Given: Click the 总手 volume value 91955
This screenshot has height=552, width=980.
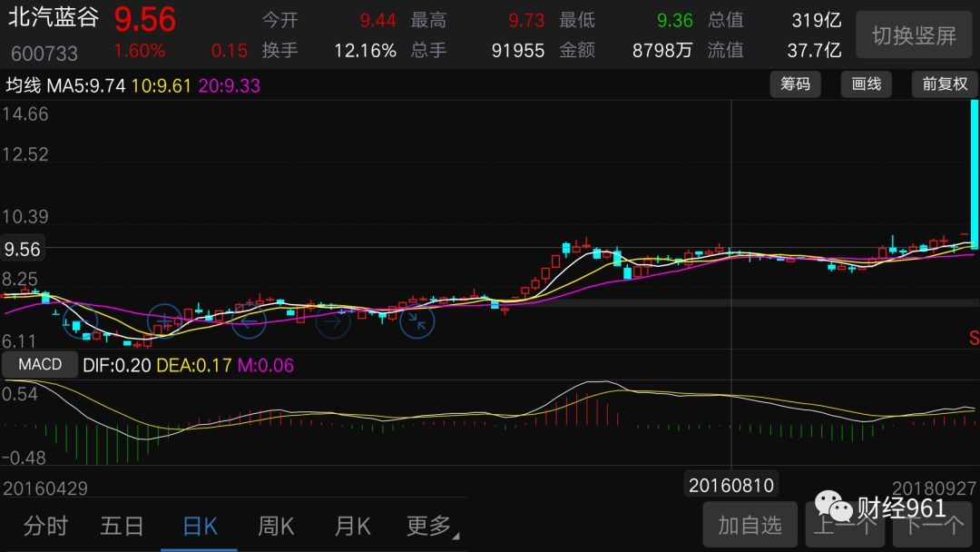Looking at the screenshot, I should (518, 50).
